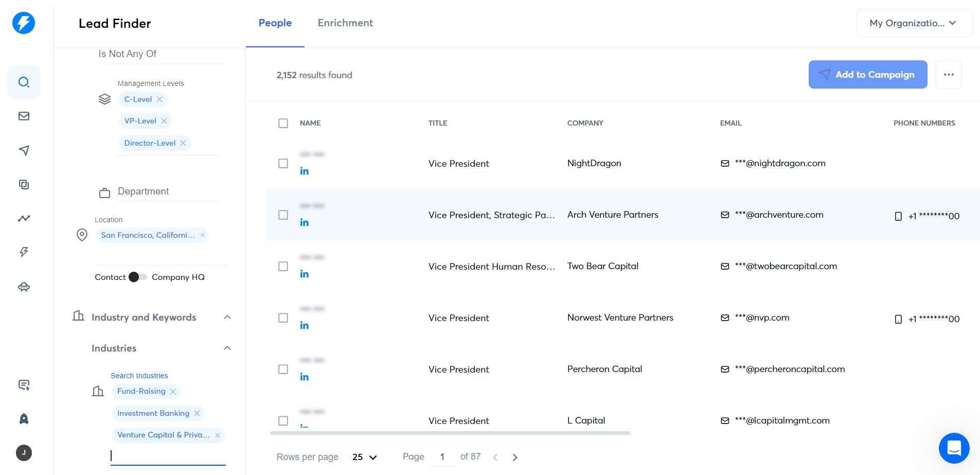Viewport: 980px width, 475px height.
Task: Switch to the People tab
Action: tap(275, 23)
